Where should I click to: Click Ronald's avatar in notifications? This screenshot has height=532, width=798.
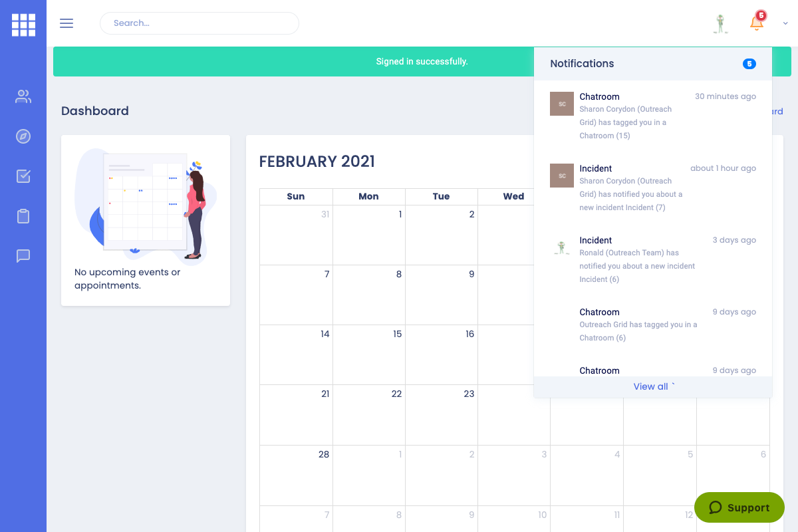point(562,247)
